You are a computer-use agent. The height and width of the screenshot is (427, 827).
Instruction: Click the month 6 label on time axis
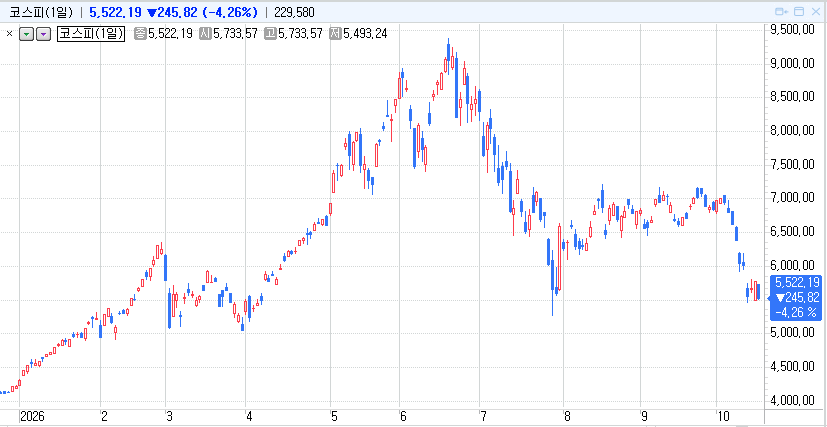(403, 418)
